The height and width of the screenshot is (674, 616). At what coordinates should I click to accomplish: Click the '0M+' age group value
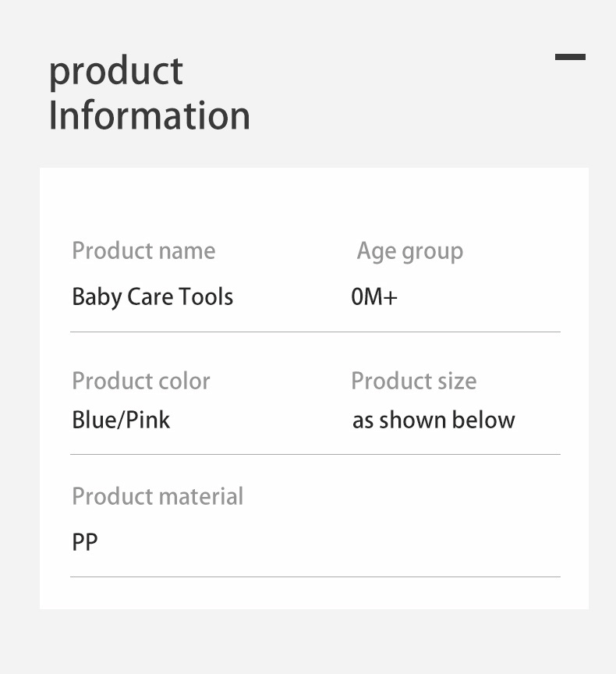tap(374, 297)
